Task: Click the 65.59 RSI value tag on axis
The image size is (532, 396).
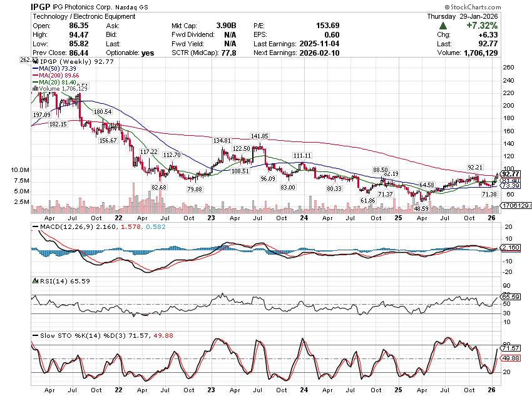Action: [511, 296]
